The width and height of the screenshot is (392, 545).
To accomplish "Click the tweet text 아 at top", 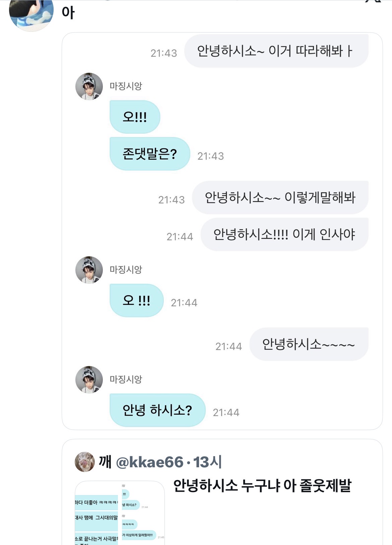I will (68, 13).
